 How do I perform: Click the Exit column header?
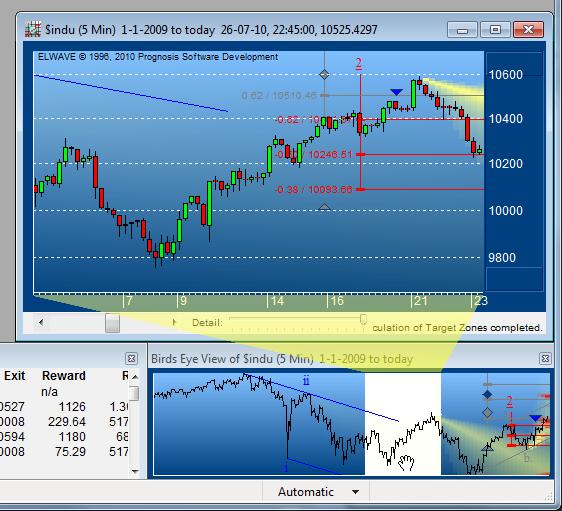click(x=15, y=376)
